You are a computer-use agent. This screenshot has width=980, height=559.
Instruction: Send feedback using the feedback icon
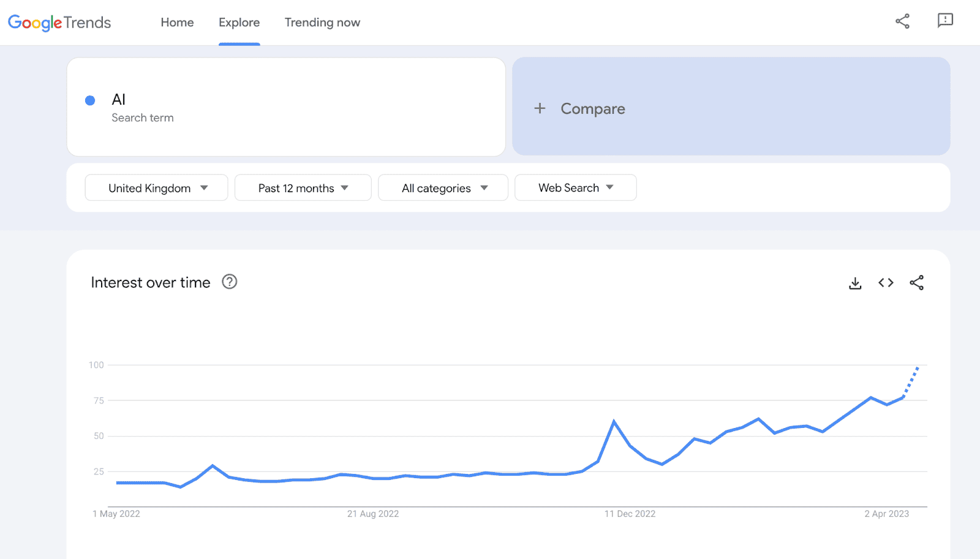pos(945,21)
